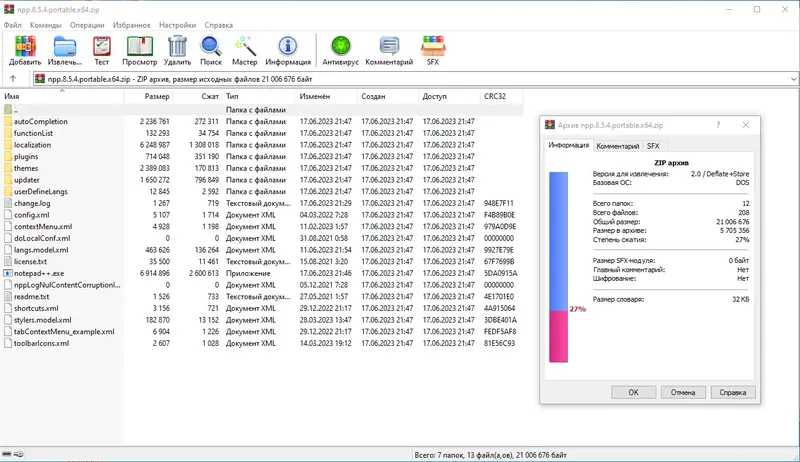Sort by the CRC32 column header
Viewport: 800px width, 462px height.
(501, 96)
